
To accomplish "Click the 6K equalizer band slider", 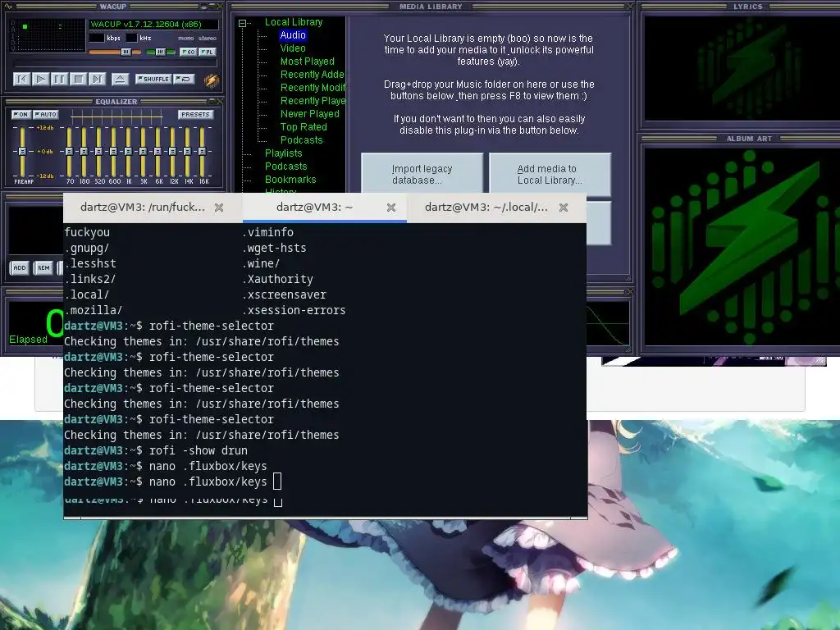I will pos(157,152).
